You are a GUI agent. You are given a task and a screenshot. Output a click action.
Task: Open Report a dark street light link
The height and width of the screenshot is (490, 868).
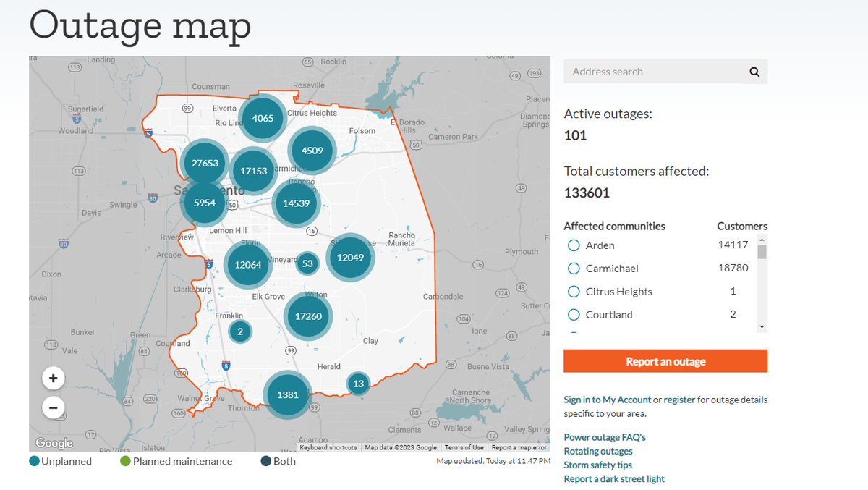pyautogui.click(x=614, y=478)
